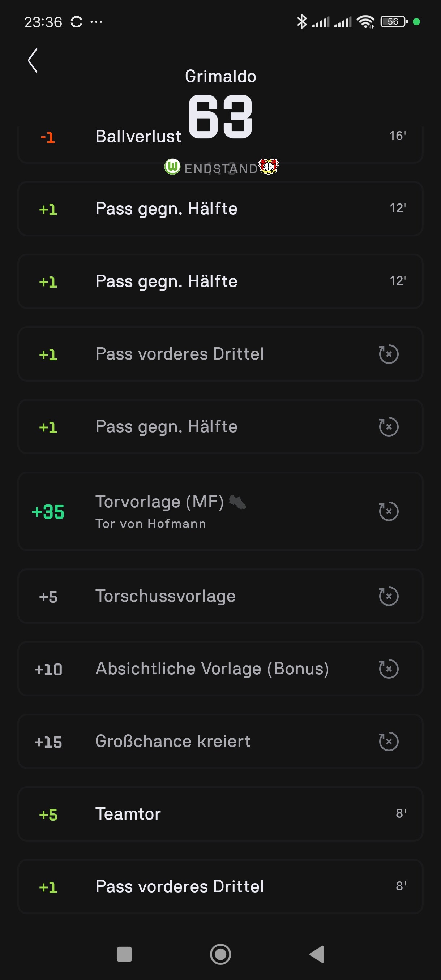Tap the boot icon beside Torvorlage (MF)
Image resolution: width=441 pixels, height=980 pixels.
[x=238, y=502]
